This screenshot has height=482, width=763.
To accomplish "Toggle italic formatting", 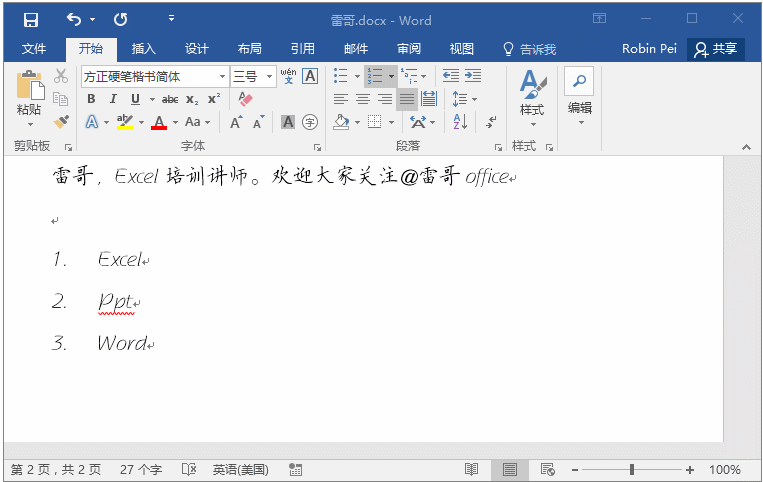I will 113,99.
